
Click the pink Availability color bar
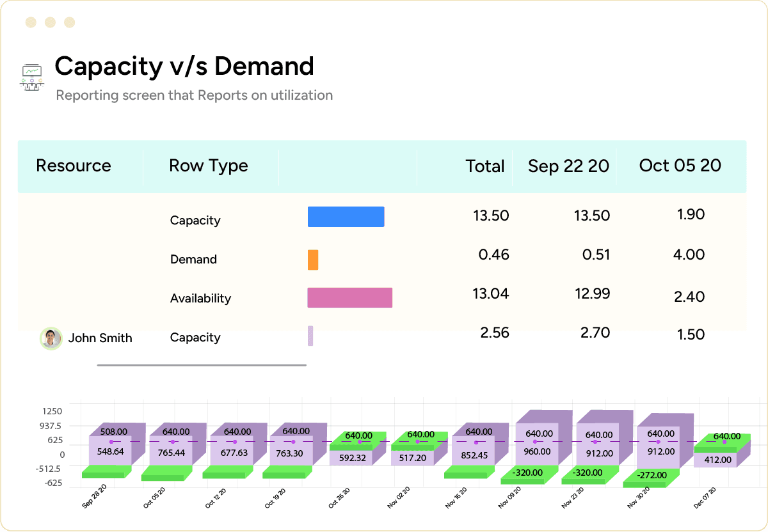(x=349, y=297)
